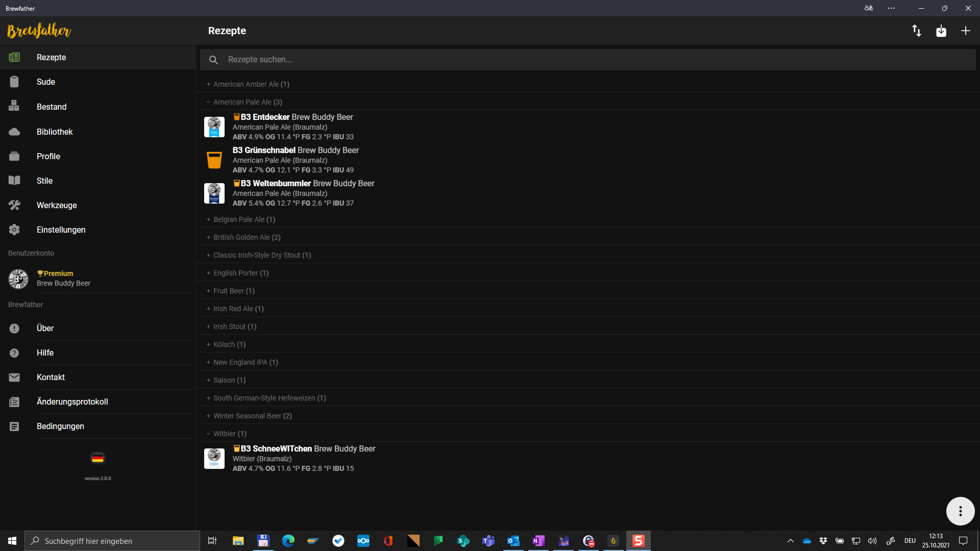Screen dimensions: 980x551
Task: Expand the Belgian Pale Ale group
Action: point(243,219)
